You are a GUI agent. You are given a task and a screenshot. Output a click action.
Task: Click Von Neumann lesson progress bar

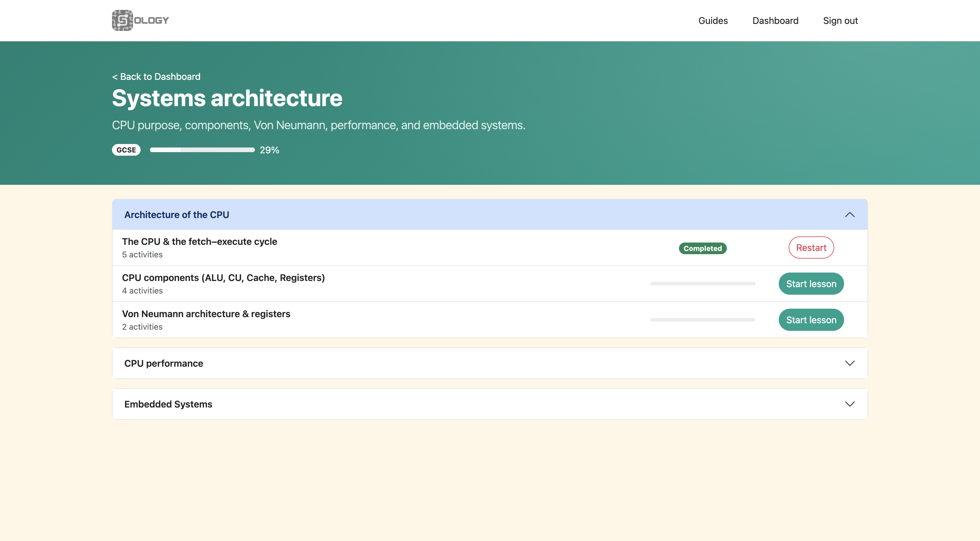pyautogui.click(x=702, y=320)
